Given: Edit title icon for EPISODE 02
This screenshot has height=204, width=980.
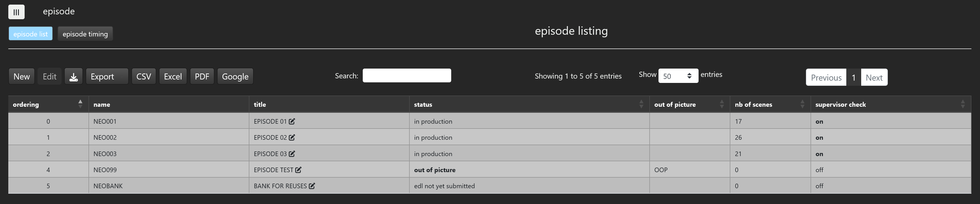Looking at the screenshot, I should pos(292,138).
